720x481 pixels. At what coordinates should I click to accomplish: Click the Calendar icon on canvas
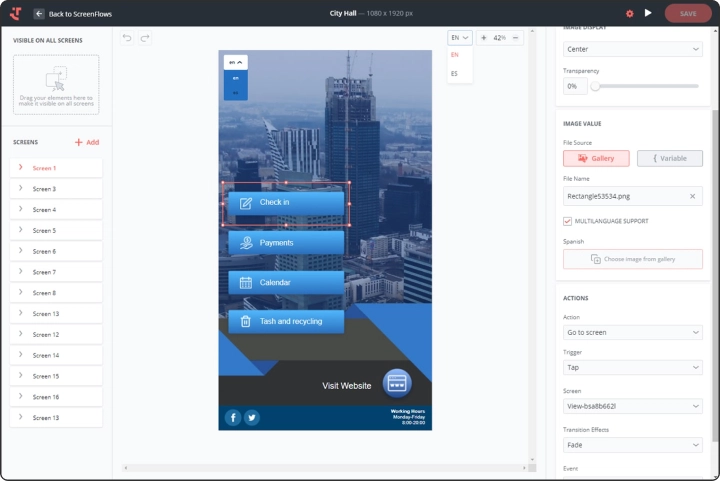(x=246, y=283)
